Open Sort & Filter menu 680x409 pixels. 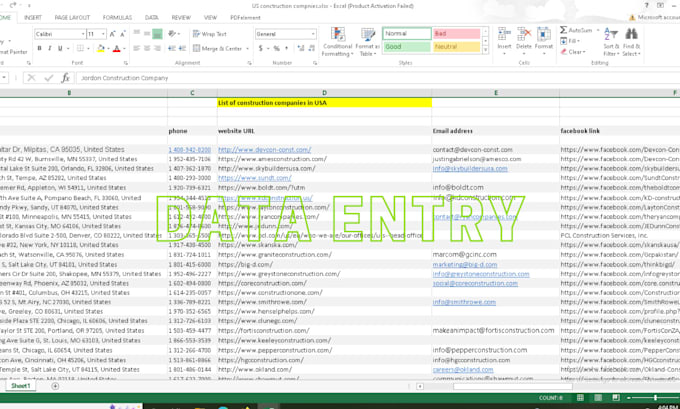click(x=611, y=42)
